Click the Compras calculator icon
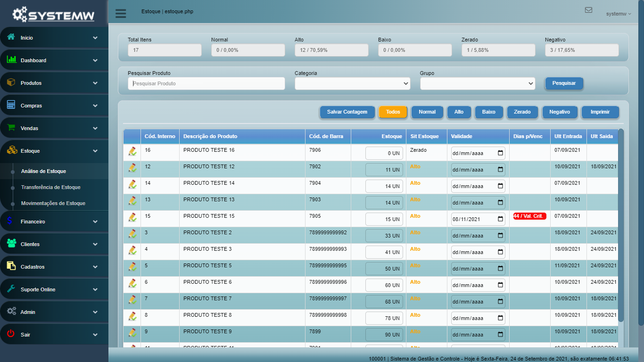The height and width of the screenshot is (362, 644). 11,105
